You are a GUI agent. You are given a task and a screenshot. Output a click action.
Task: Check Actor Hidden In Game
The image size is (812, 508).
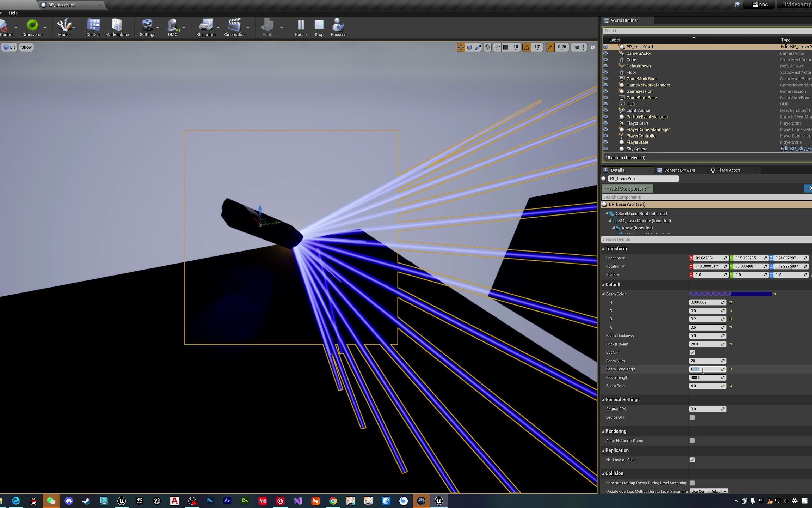coord(692,441)
